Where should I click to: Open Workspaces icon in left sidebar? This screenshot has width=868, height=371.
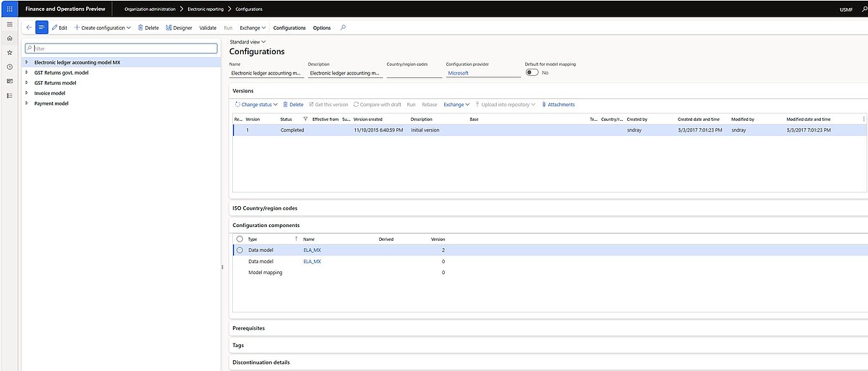pos(9,81)
